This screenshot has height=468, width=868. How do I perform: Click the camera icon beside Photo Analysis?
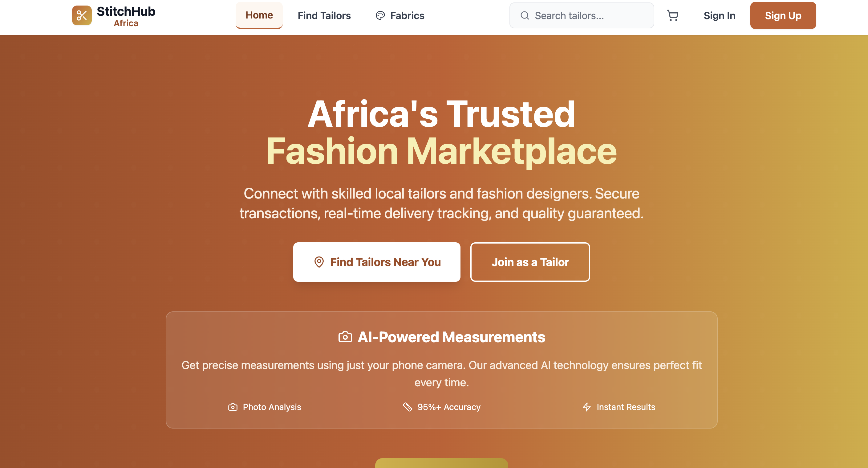pyautogui.click(x=232, y=407)
